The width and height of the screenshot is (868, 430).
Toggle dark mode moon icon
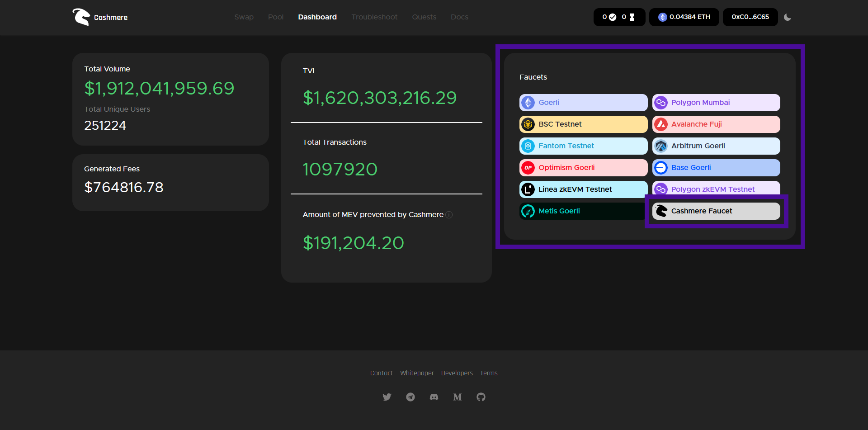[x=788, y=17]
